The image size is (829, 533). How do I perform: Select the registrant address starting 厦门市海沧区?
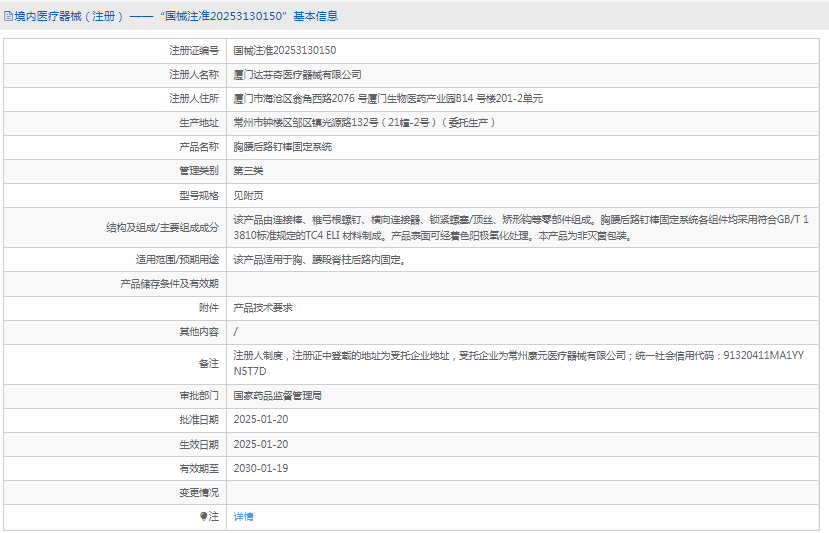coord(388,98)
